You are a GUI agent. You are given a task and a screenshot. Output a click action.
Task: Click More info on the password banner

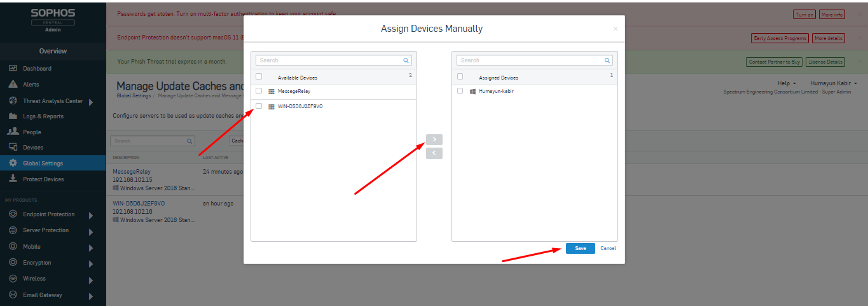pyautogui.click(x=832, y=15)
